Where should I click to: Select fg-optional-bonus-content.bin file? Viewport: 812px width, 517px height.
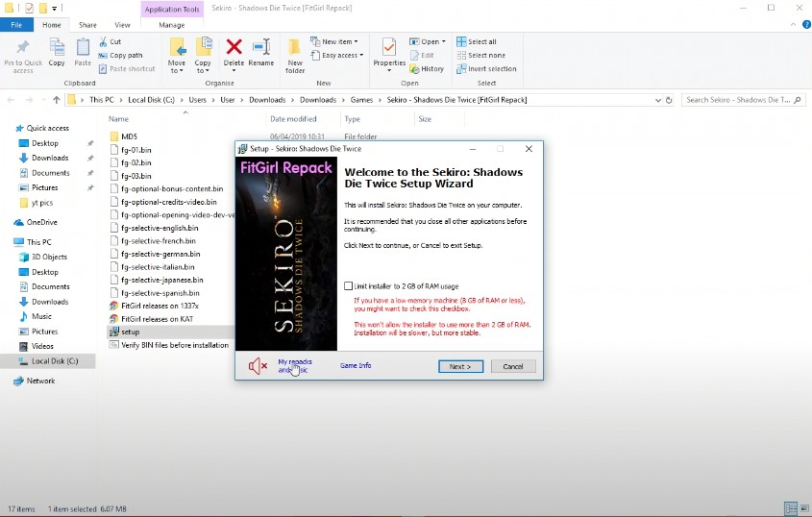click(172, 188)
